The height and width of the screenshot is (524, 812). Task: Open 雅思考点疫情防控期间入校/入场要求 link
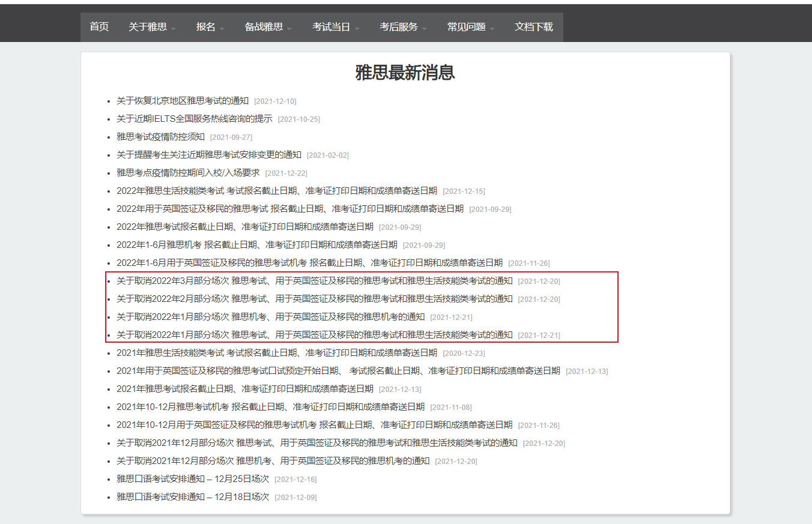point(188,173)
